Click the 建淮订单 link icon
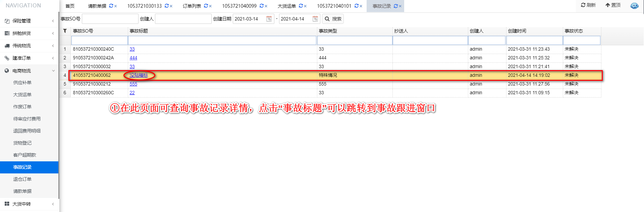The image size is (644, 212). pyautogui.click(x=7, y=58)
